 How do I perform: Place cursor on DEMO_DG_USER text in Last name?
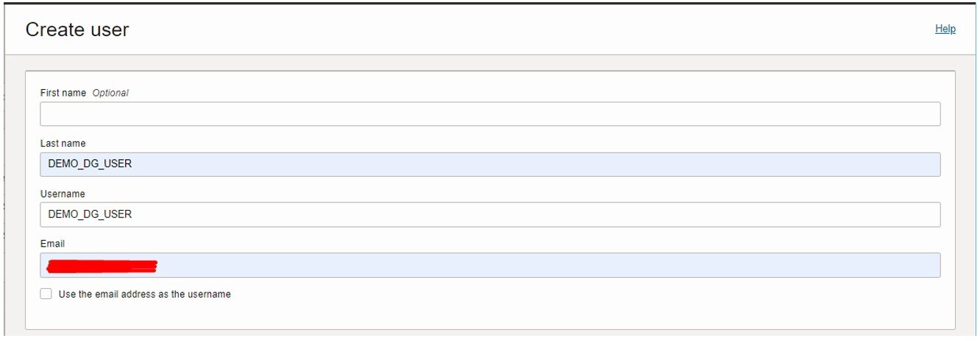[x=90, y=164]
